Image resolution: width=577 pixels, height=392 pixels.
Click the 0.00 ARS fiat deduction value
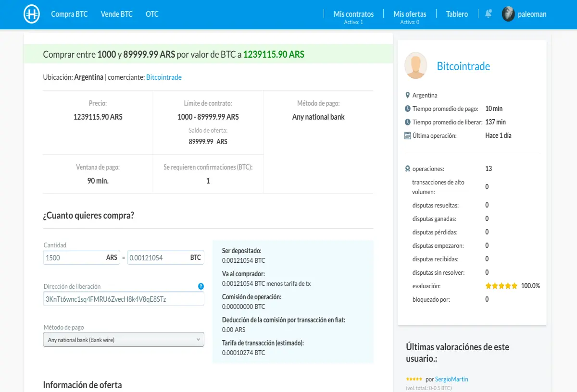pyautogui.click(x=234, y=330)
